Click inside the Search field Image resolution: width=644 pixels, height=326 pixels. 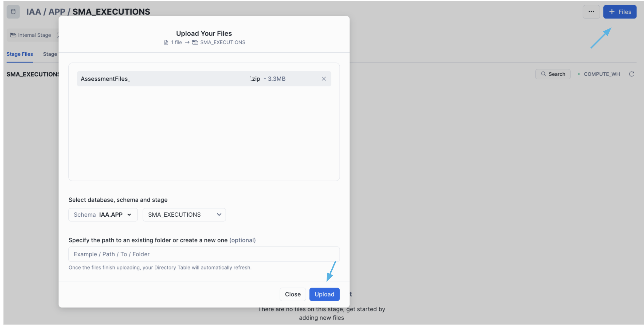click(556, 74)
